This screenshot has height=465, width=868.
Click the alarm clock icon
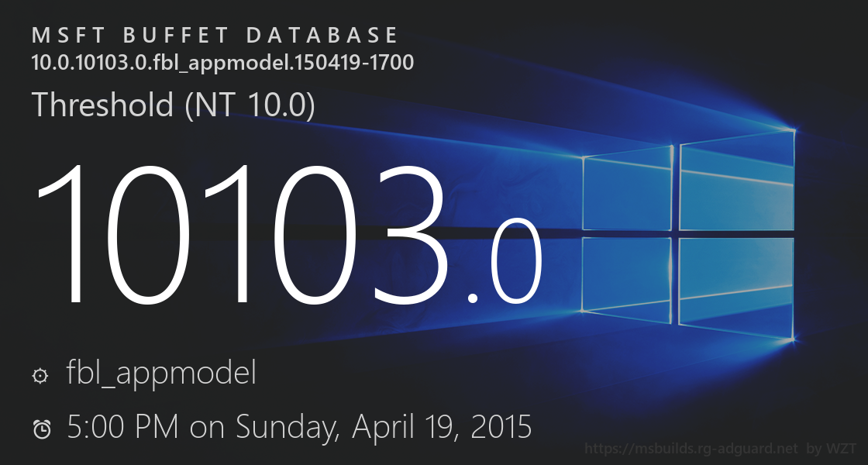pyautogui.click(x=42, y=429)
